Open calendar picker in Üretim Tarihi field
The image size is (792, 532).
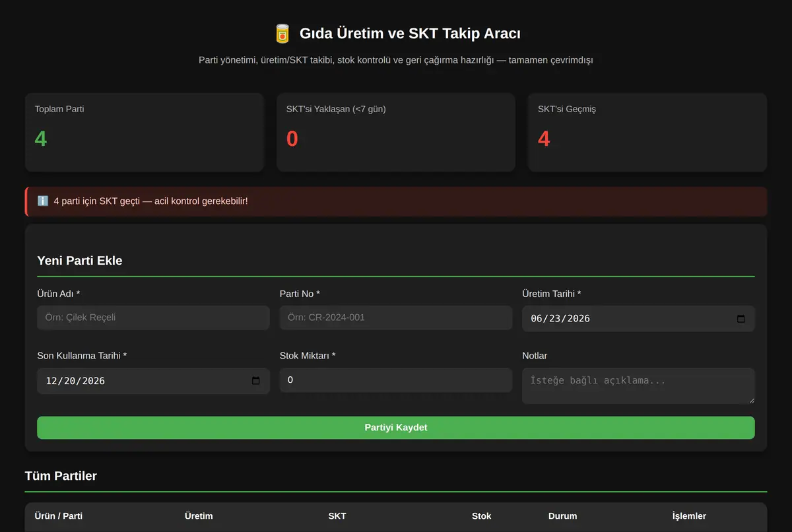click(x=741, y=319)
